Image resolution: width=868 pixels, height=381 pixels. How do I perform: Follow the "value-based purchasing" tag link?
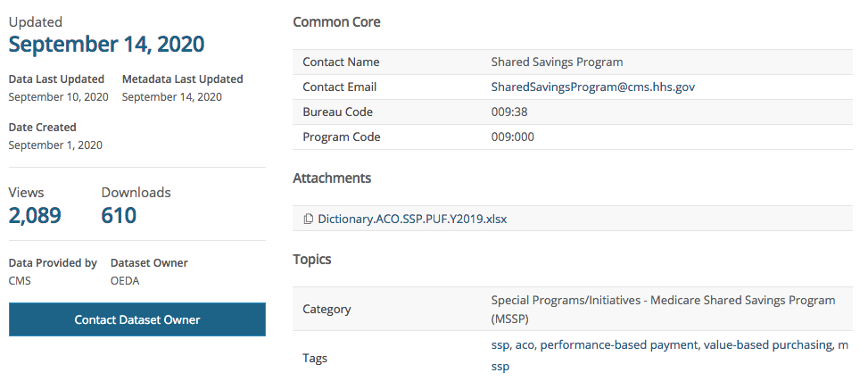click(x=769, y=344)
